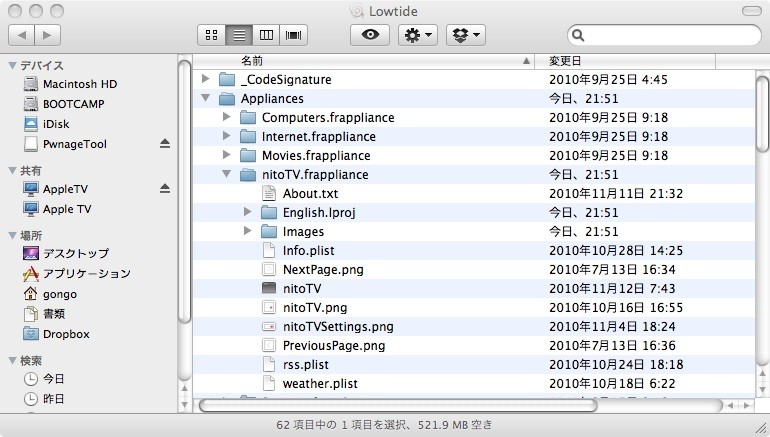Select Macintosh HD in the sidebar
The image size is (770, 437).
[80, 84]
